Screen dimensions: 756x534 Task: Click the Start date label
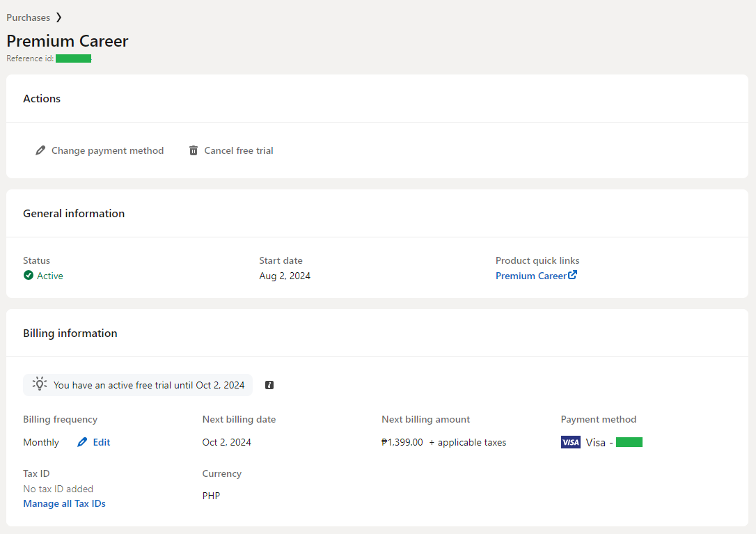point(281,260)
